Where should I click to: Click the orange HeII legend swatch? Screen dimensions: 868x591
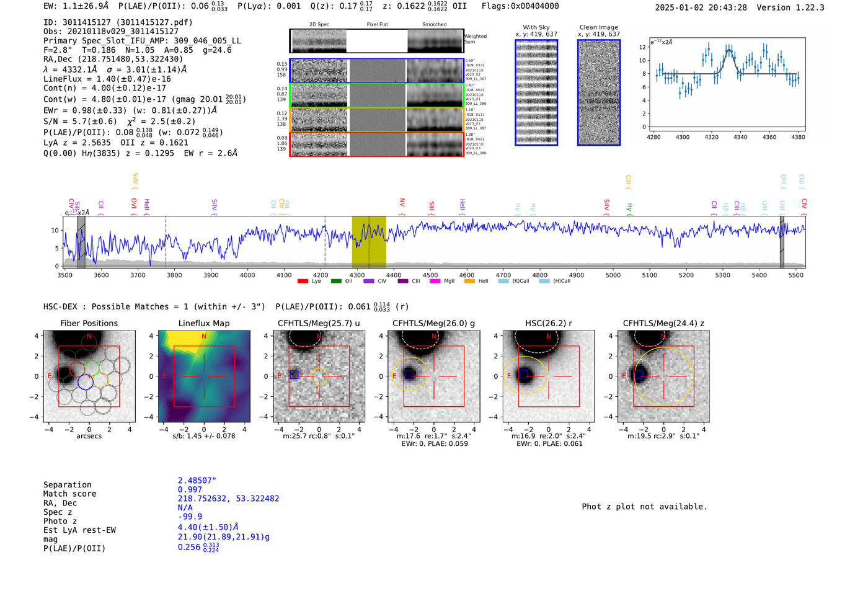[469, 281]
